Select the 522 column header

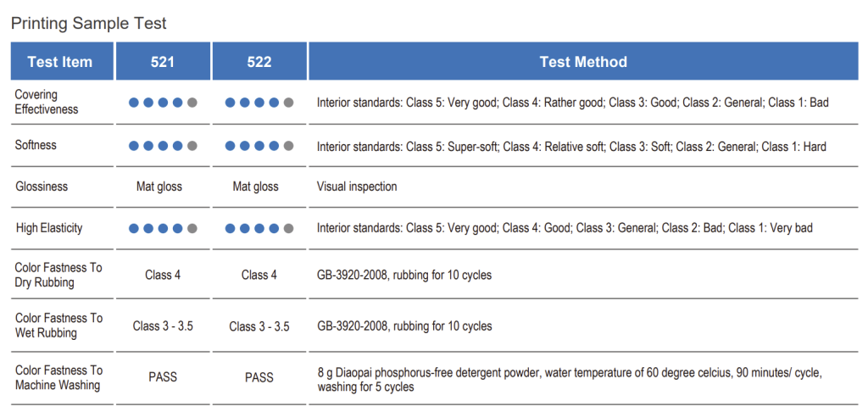pos(259,62)
